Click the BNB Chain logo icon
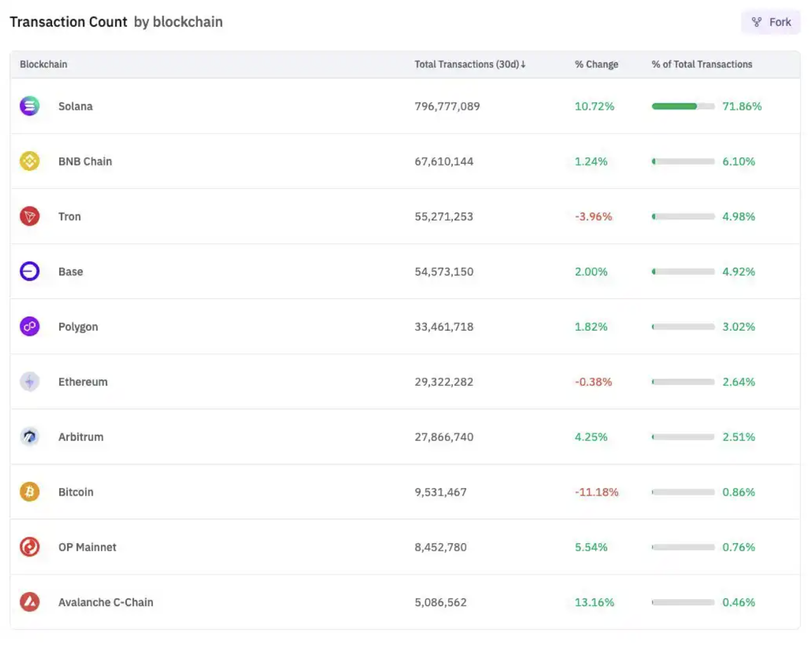This screenshot has height=646, width=812. click(x=30, y=161)
